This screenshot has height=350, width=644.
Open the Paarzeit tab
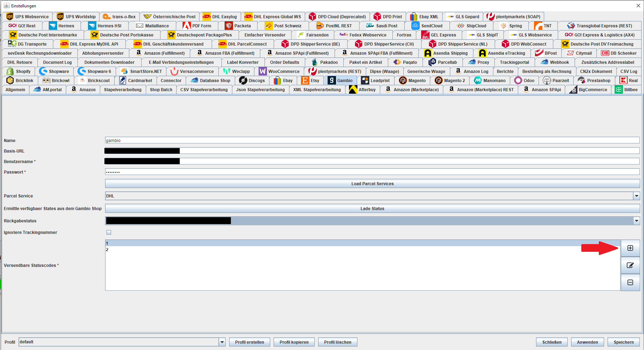pyautogui.click(x=556, y=80)
